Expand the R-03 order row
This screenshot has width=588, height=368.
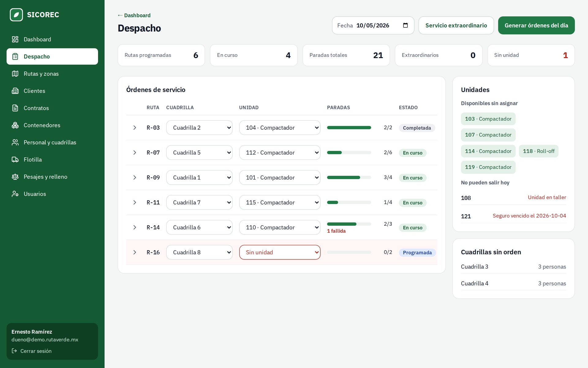134,128
